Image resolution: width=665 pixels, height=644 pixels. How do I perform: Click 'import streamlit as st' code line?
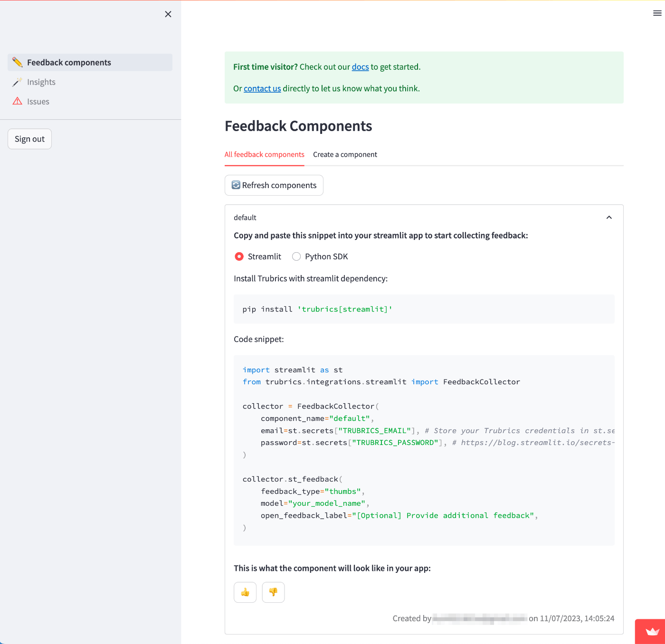pos(293,370)
